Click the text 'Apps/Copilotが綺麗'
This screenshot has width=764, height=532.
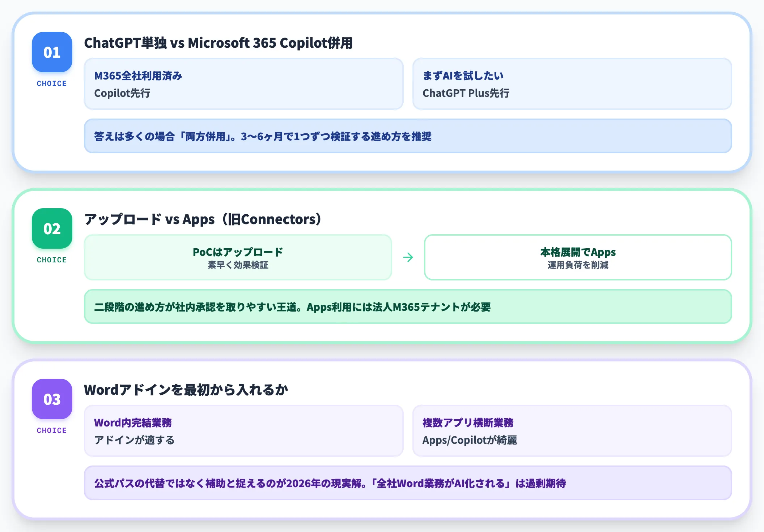click(x=470, y=440)
